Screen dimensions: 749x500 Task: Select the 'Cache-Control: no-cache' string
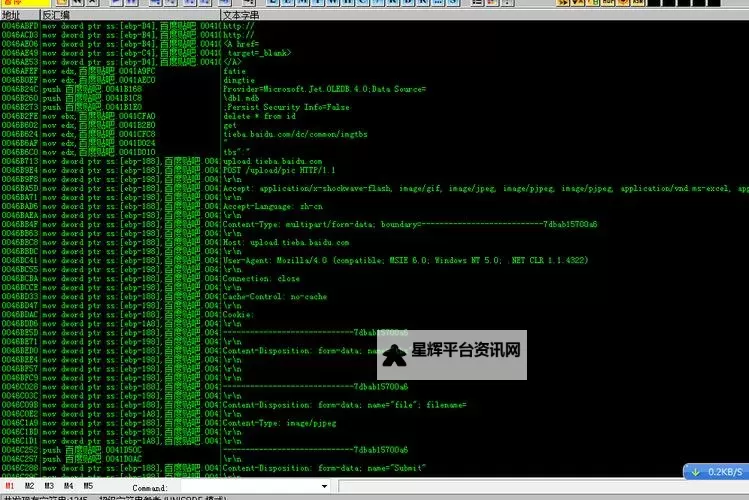tap(275, 297)
